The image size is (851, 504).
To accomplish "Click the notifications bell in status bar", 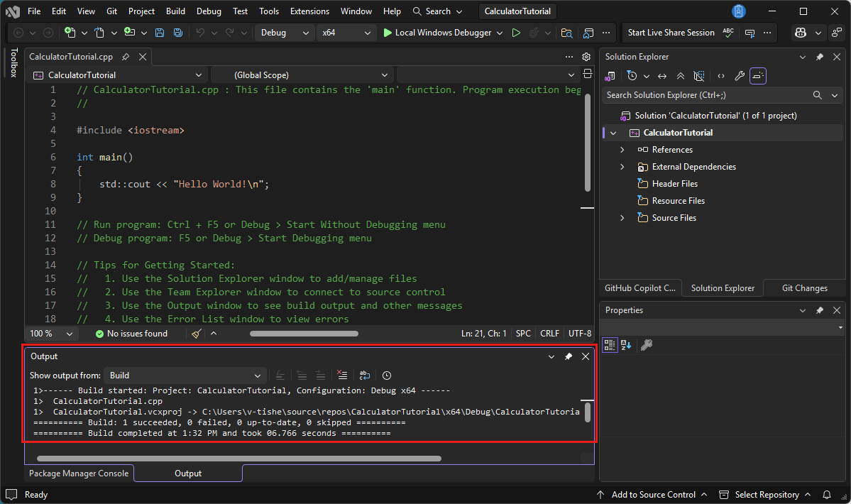I will pos(827,495).
